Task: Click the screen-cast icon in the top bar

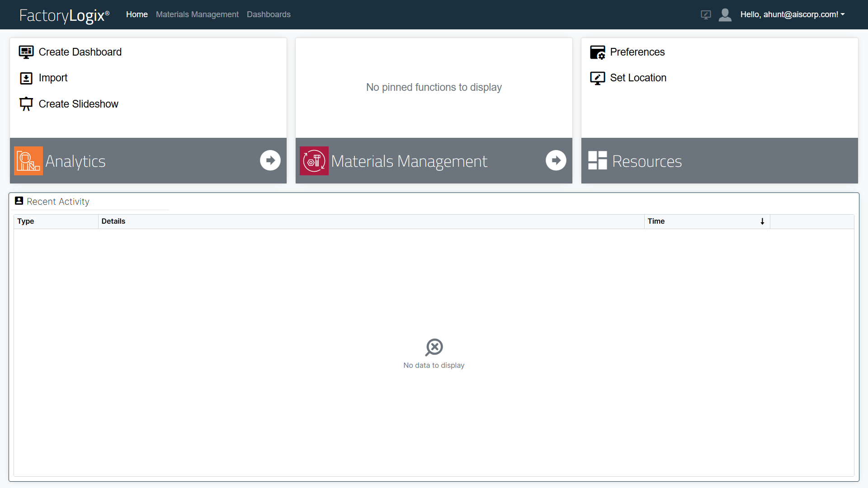Action: 706,14
